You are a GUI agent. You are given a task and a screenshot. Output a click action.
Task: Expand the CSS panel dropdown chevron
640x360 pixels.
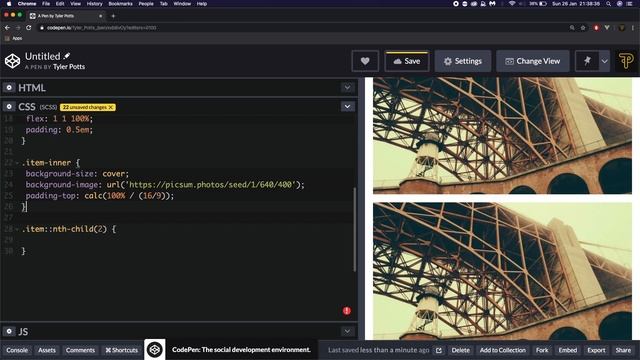pyautogui.click(x=347, y=107)
